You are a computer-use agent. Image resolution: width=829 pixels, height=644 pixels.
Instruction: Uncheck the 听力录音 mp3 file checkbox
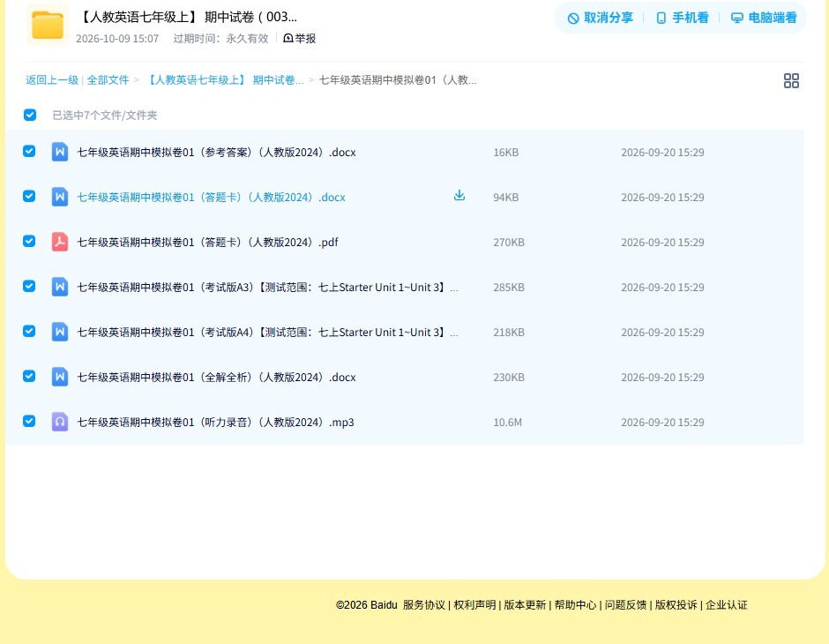[29, 422]
